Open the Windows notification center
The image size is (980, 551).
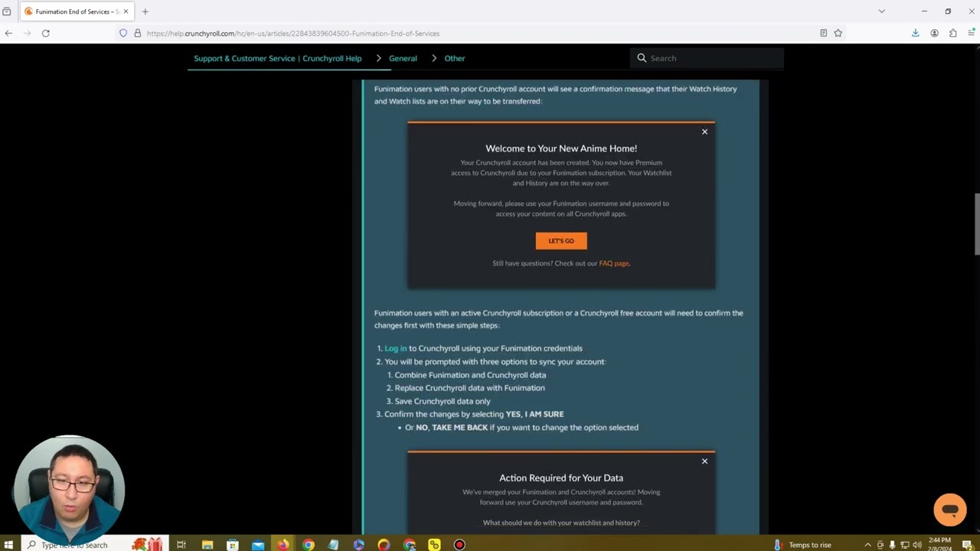(968, 545)
